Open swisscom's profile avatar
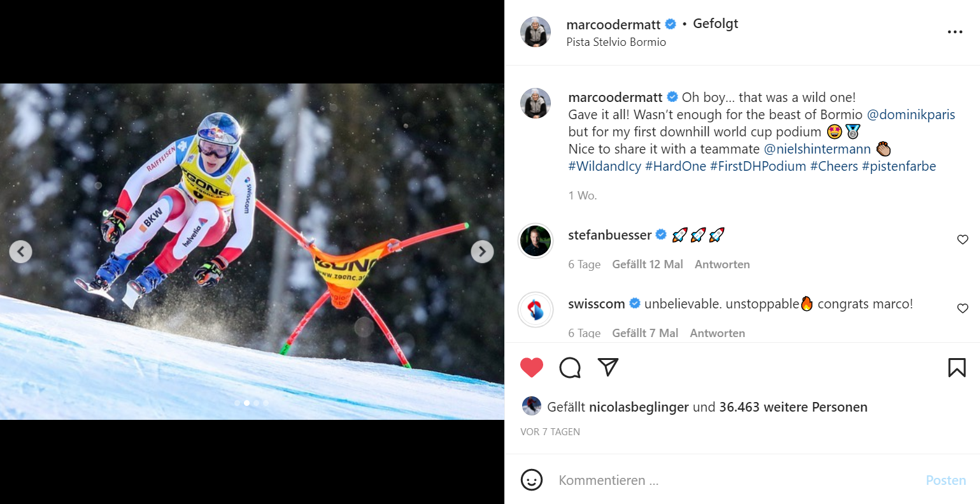Viewport: 980px width, 504px height. 536,310
